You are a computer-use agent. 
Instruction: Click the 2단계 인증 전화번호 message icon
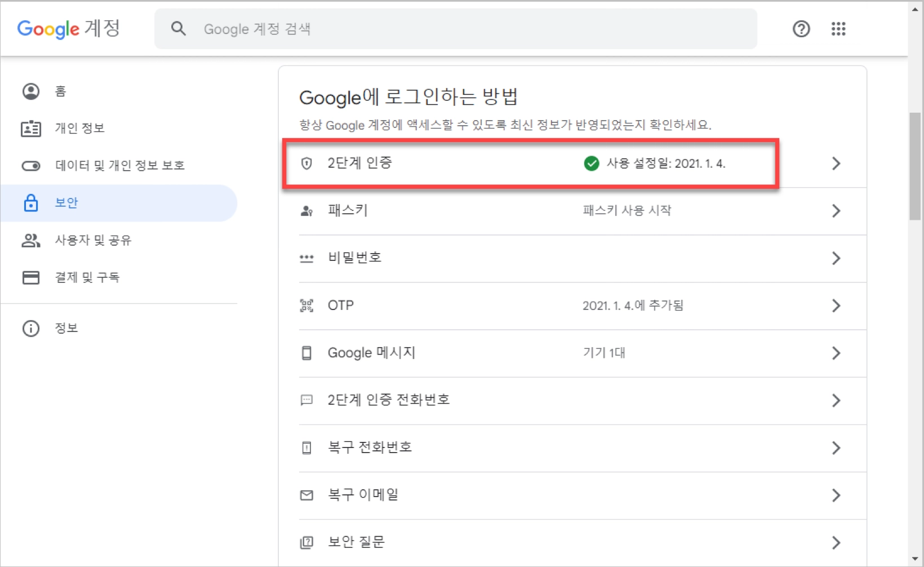coord(306,400)
